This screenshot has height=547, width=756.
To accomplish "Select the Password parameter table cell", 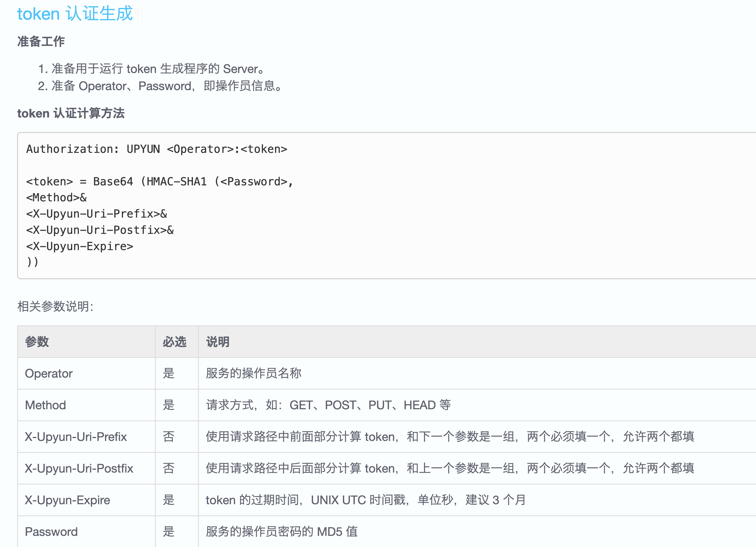I will pos(51,532).
